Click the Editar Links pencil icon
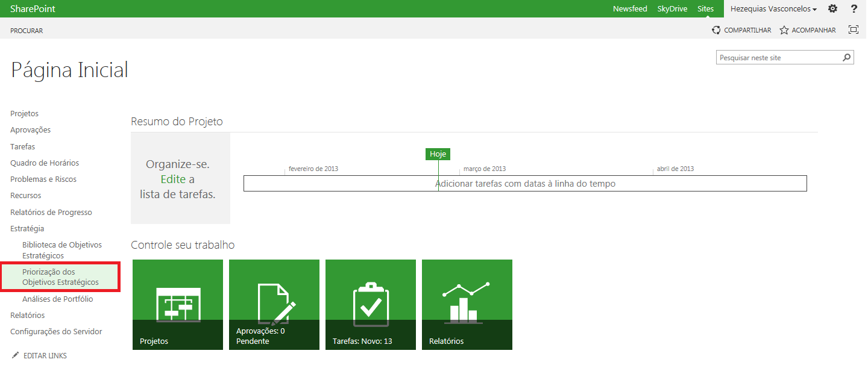This screenshot has height=380, width=868. tap(16, 355)
